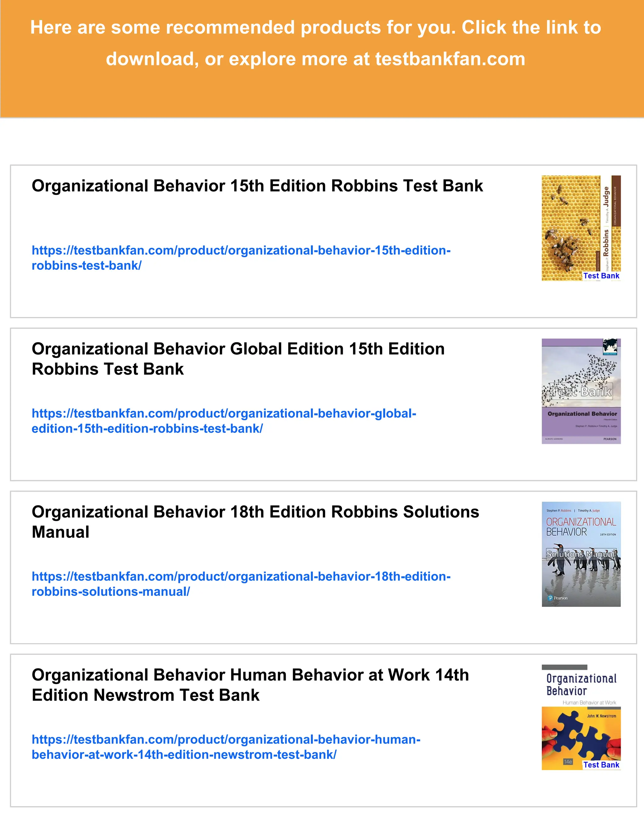Click the Test Bank label on puzzle cover
Viewport: 644px width, 833px height.
click(x=601, y=765)
